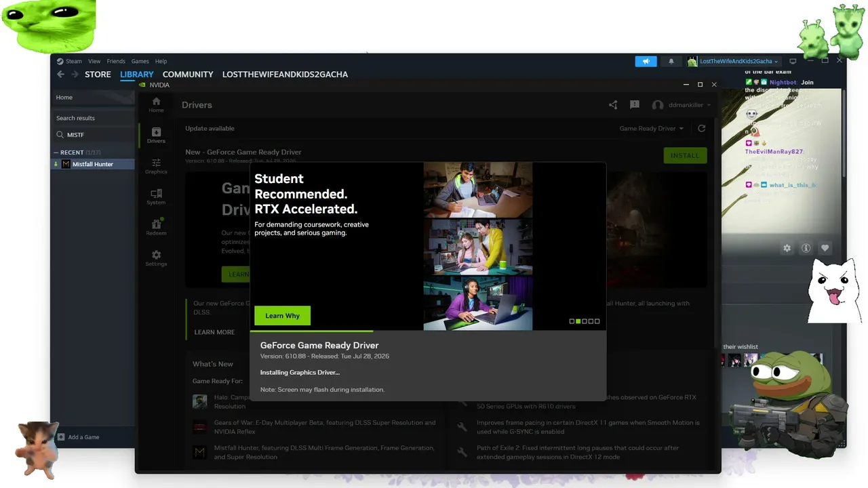Image resolution: width=868 pixels, height=488 pixels.
Task: Open Drivers in the NVIDIA app sidebar
Action: click(x=156, y=135)
